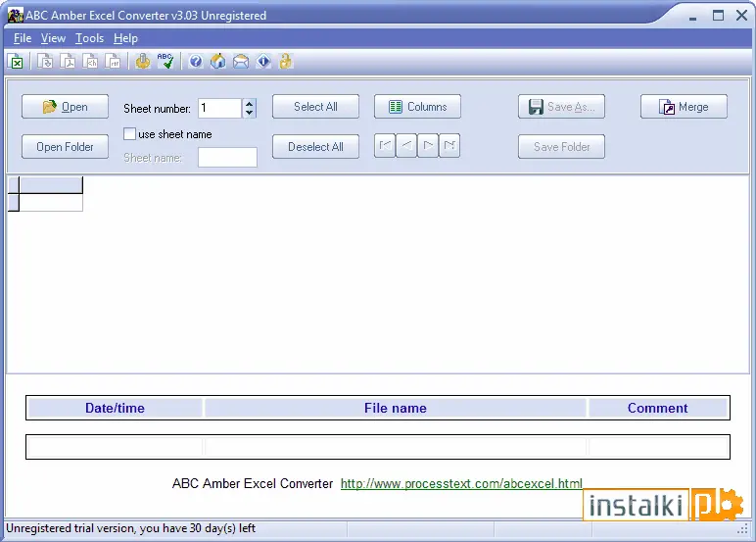Click the Merge button
The image size is (756, 542).
(x=684, y=107)
